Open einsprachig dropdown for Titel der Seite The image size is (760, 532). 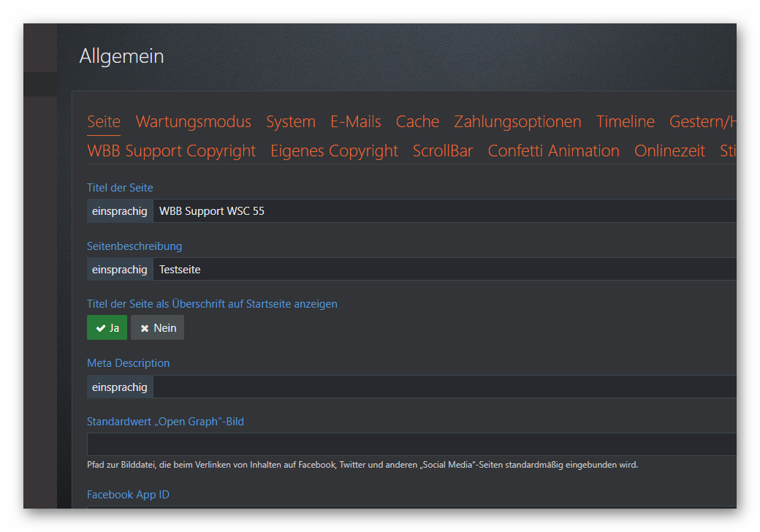120,211
